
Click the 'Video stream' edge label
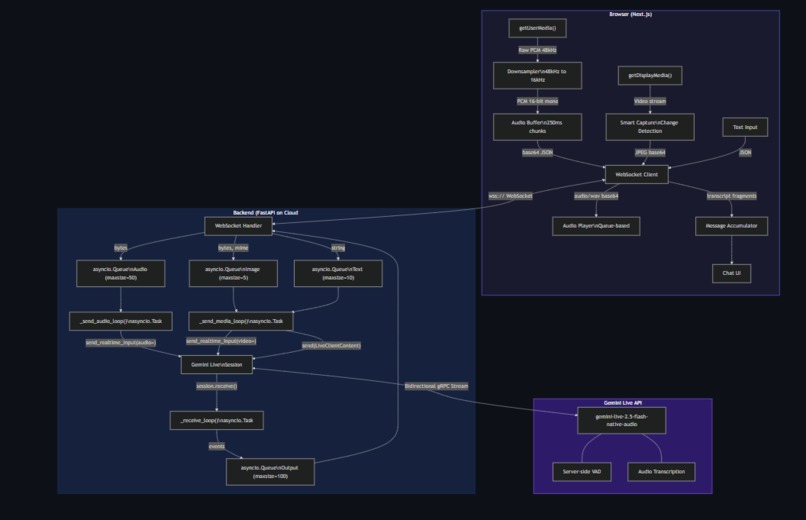[x=650, y=101]
